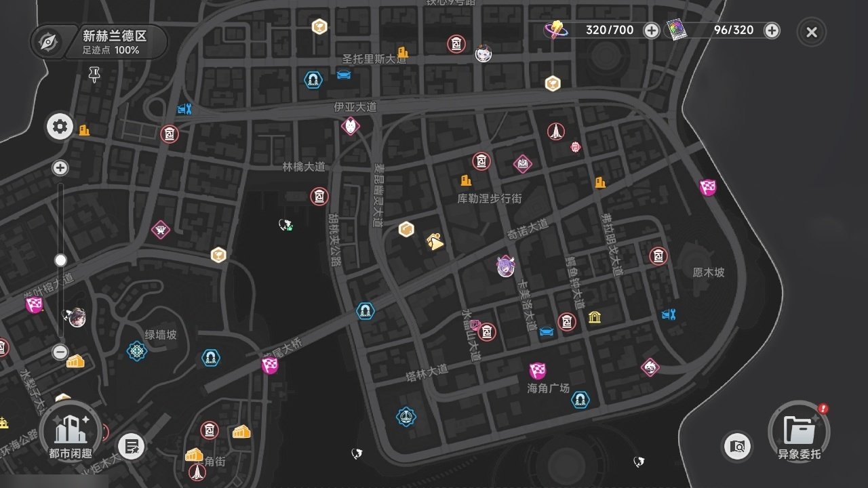Image resolution: width=868 pixels, height=488 pixels.
Task: Click the 奇诺大道 street label
Action: (x=528, y=229)
